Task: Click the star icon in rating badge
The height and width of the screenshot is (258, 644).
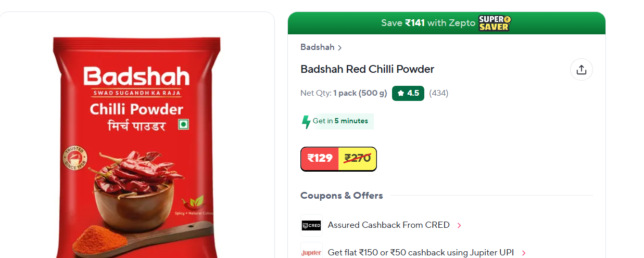Action: point(400,93)
